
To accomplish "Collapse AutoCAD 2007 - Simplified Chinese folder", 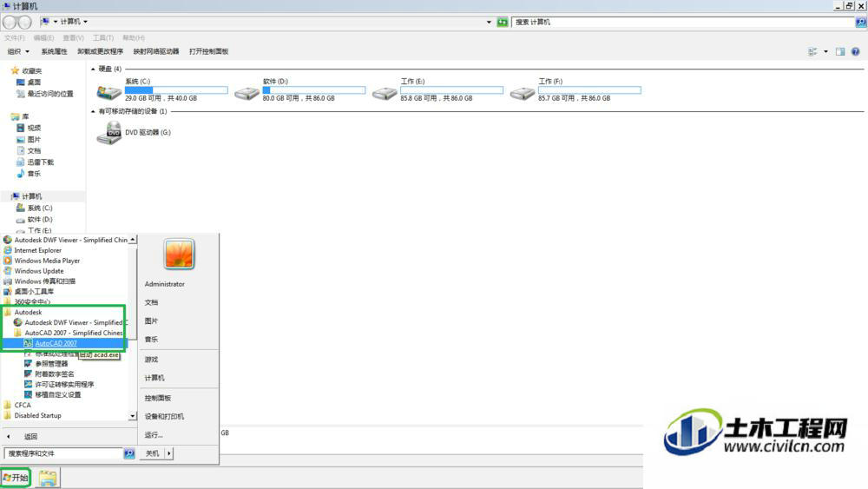I will (69, 333).
